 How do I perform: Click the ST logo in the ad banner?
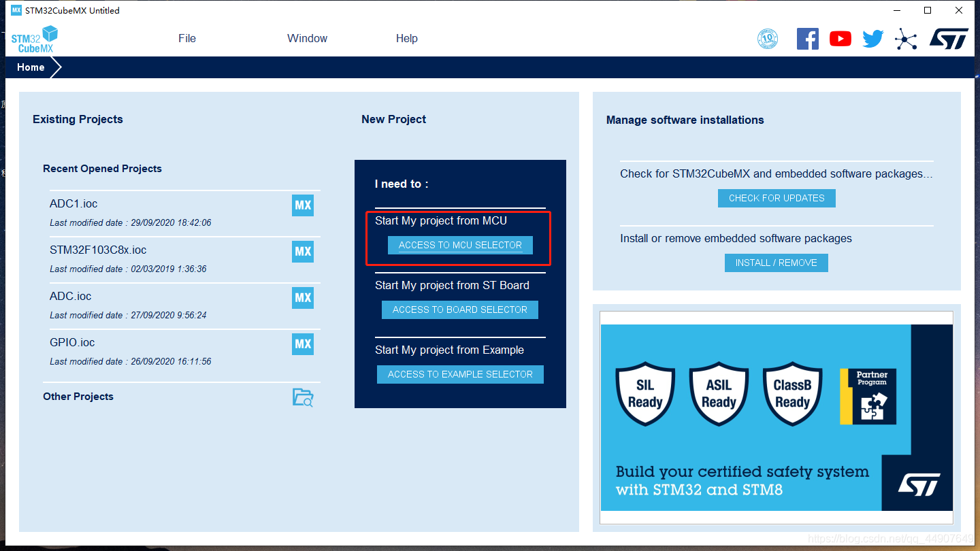pyautogui.click(x=919, y=484)
